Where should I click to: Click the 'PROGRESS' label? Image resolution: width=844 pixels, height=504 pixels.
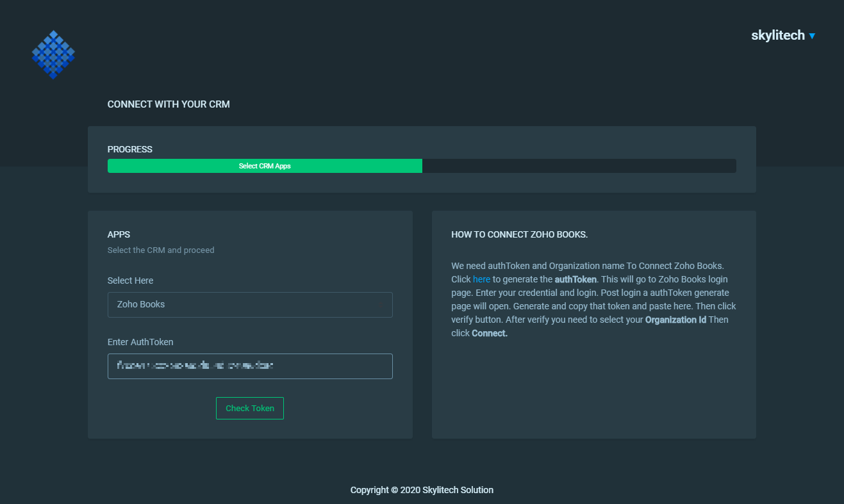click(130, 149)
